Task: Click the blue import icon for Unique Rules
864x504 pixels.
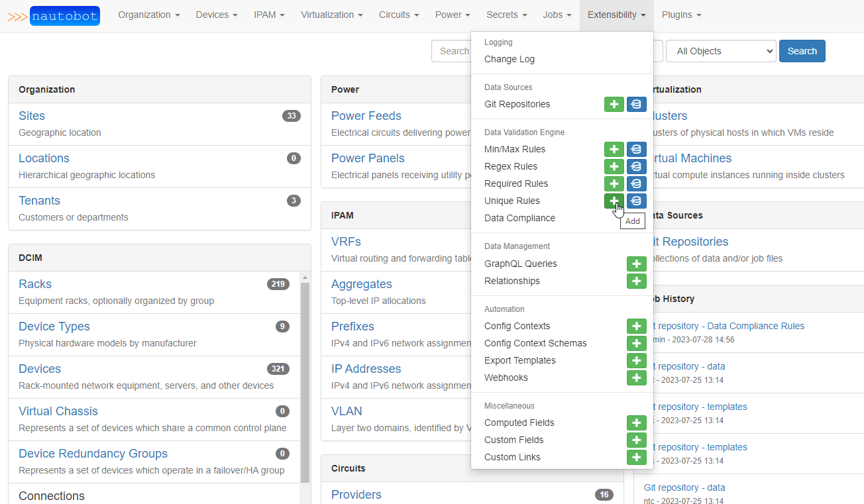Action: pyautogui.click(x=637, y=201)
